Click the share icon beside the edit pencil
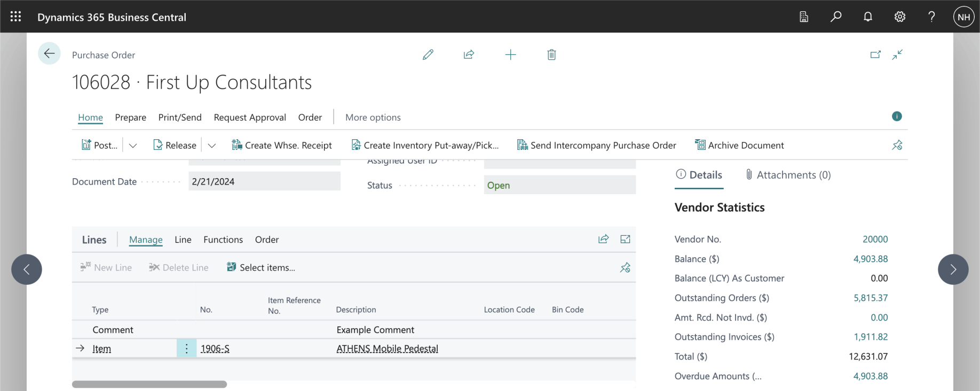The height and width of the screenshot is (391, 980). click(x=469, y=54)
